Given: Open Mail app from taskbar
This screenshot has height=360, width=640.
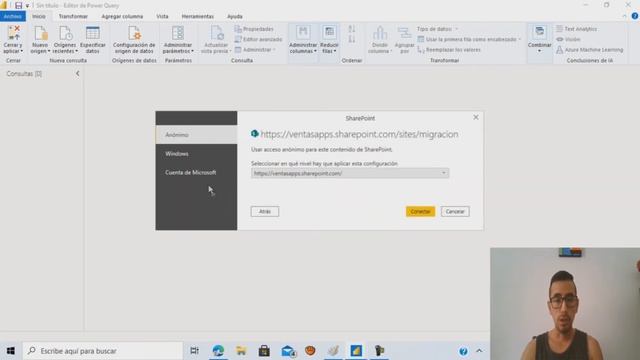Looking at the screenshot, I should tap(288, 351).
